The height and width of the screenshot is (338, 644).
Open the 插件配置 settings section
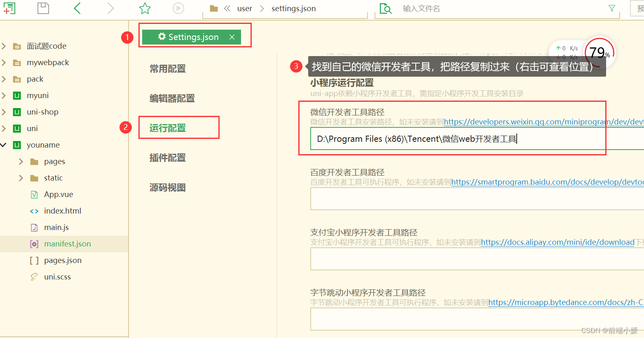[x=168, y=158]
